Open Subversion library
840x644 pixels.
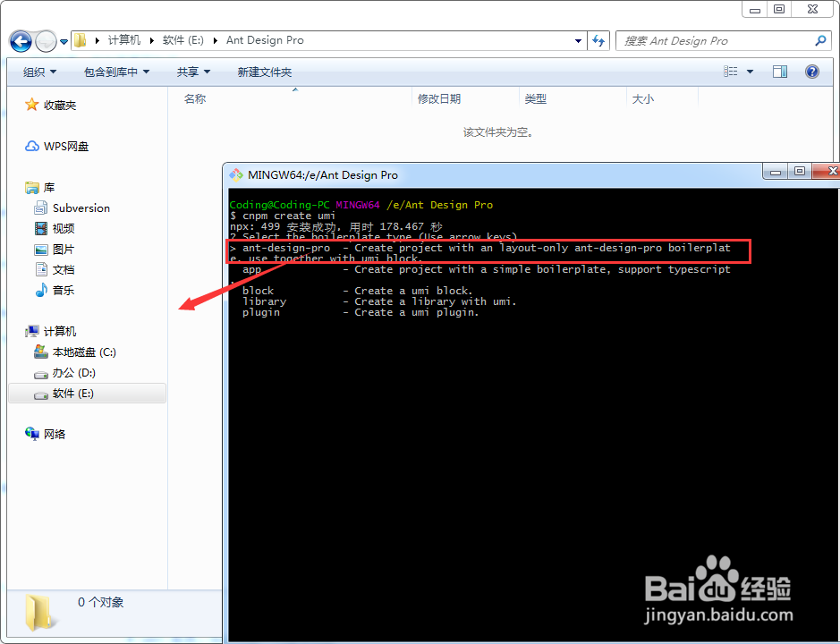81,208
